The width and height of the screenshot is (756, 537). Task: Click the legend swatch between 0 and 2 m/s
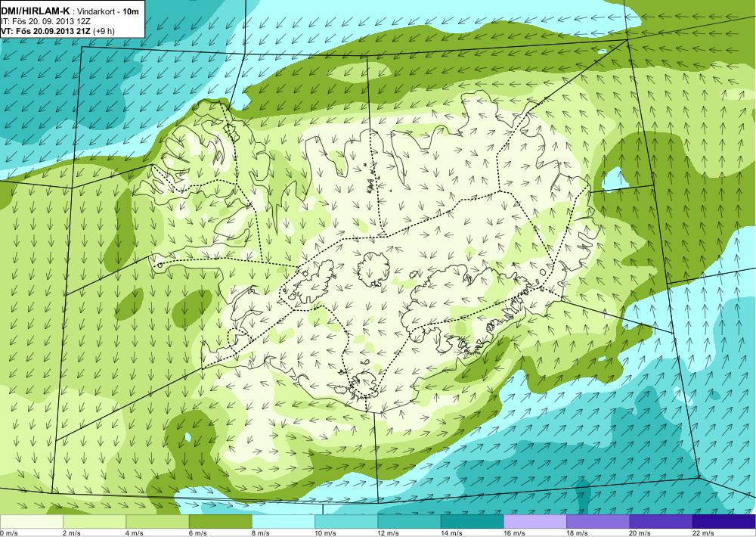(32, 522)
